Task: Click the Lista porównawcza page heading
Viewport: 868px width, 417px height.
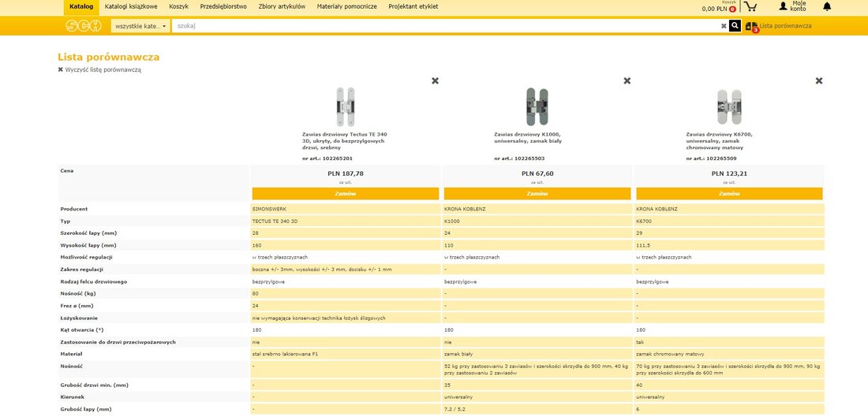Action: (109, 57)
